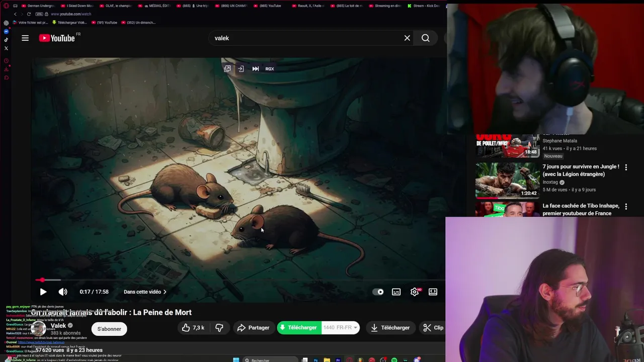Skip ahead with the fast-forward overlay icon
This screenshot has height=362, width=644.
[x=256, y=69]
